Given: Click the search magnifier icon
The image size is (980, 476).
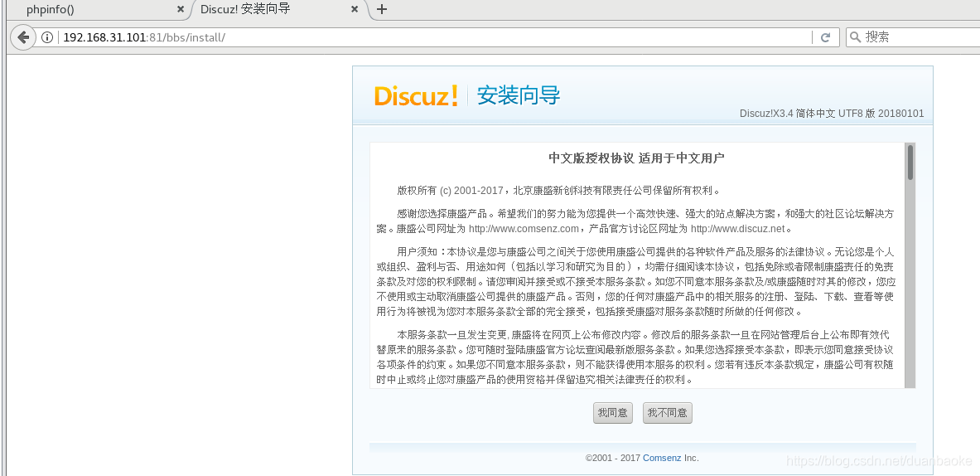Looking at the screenshot, I should [856, 37].
